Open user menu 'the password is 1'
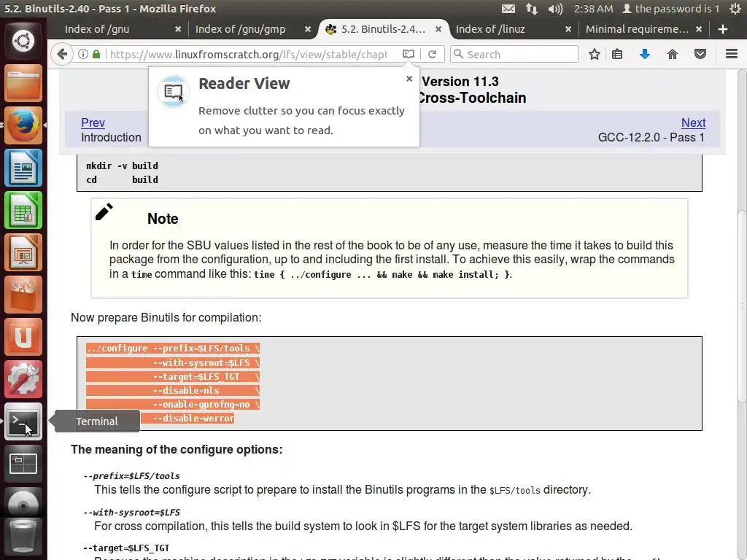The height and width of the screenshot is (560, 747). (x=671, y=9)
